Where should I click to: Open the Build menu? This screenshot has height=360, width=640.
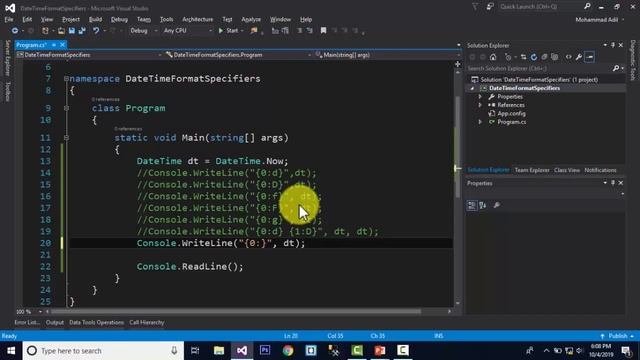point(95,19)
